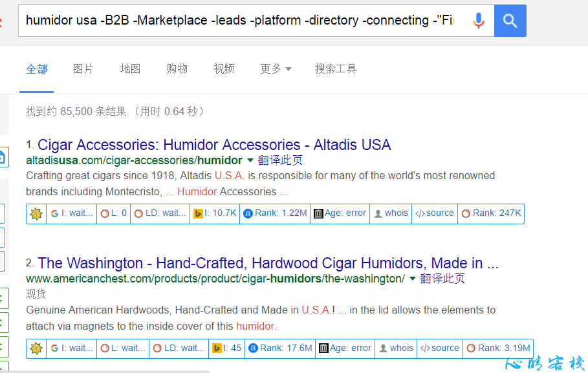Open 搜索工具 options
This screenshot has height=373, width=588.
(x=335, y=69)
